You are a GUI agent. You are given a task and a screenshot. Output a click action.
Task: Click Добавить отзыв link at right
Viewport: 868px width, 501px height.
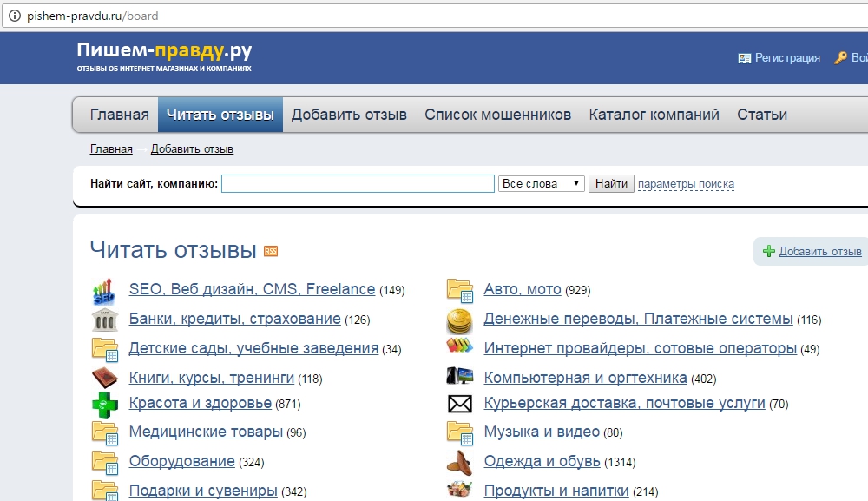pos(820,251)
